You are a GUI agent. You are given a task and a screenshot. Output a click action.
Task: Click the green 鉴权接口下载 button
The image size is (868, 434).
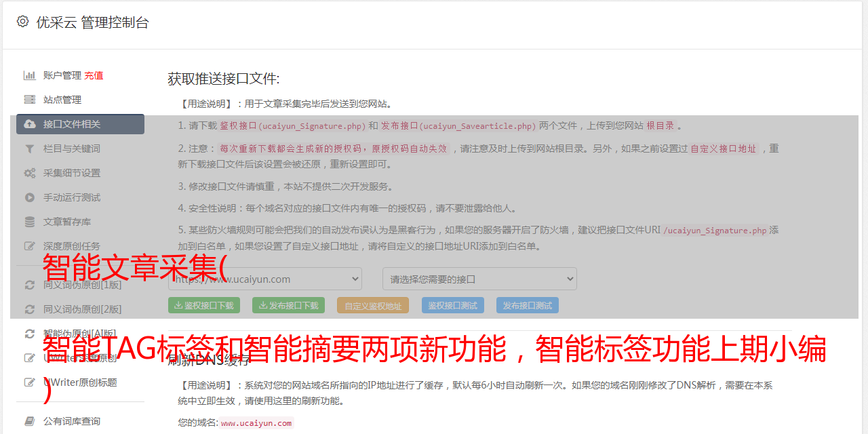205,305
